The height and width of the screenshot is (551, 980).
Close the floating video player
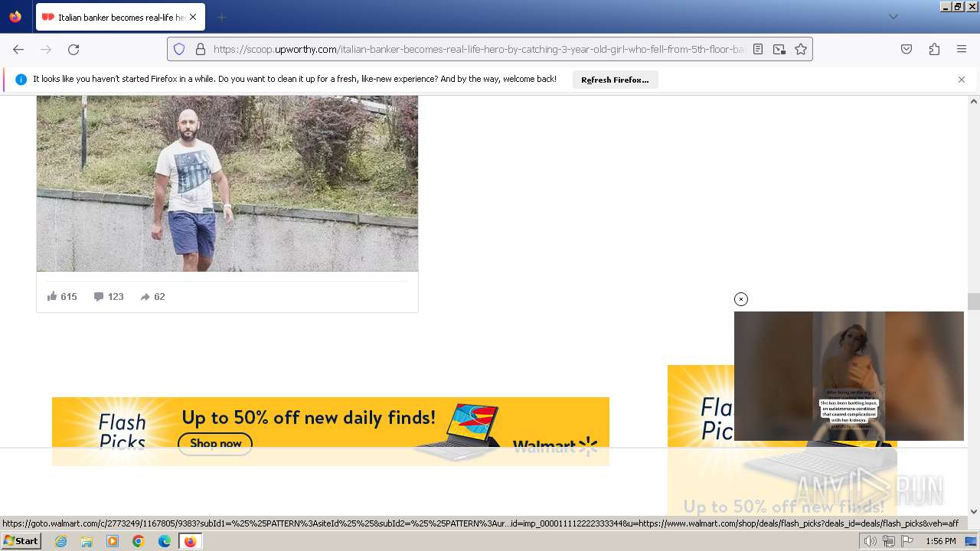tap(741, 299)
